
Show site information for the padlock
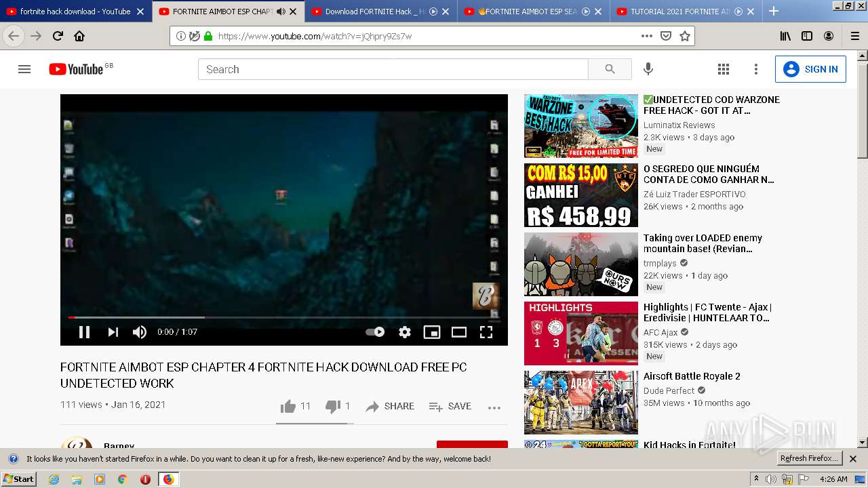(x=208, y=37)
